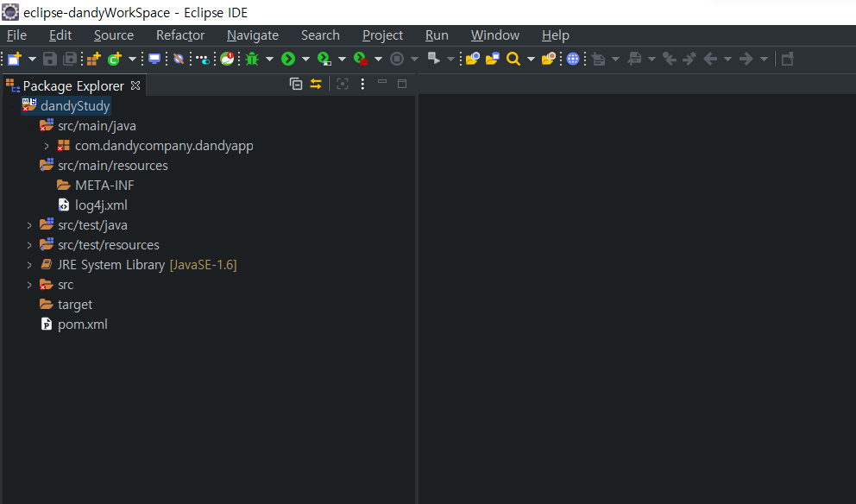Click the Save floppy disk icon
This screenshot has height=504, width=856.
click(x=50, y=59)
